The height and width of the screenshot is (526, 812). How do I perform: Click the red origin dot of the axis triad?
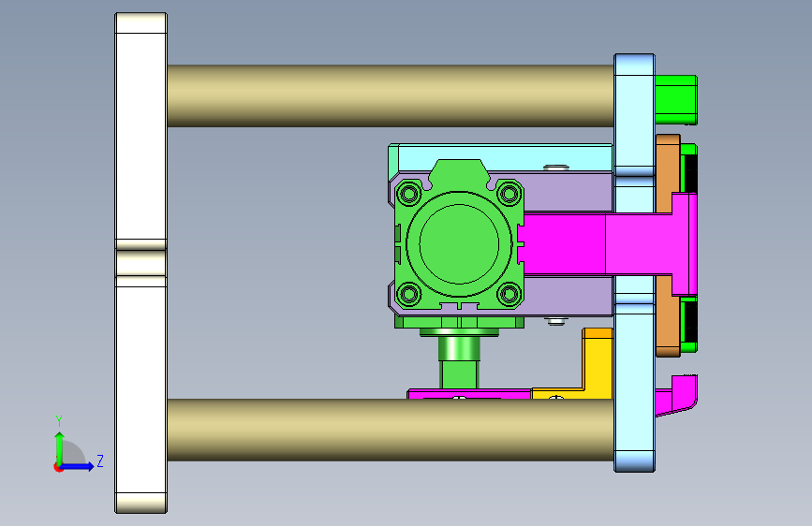tap(58, 467)
